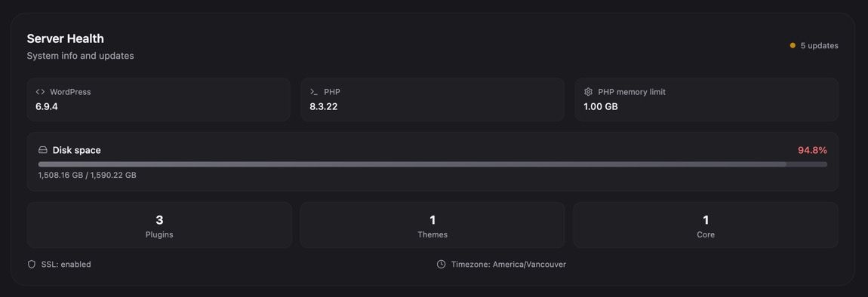The width and height of the screenshot is (868, 297).
Task: Click the PHP terminal prompt icon
Action: (x=314, y=92)
